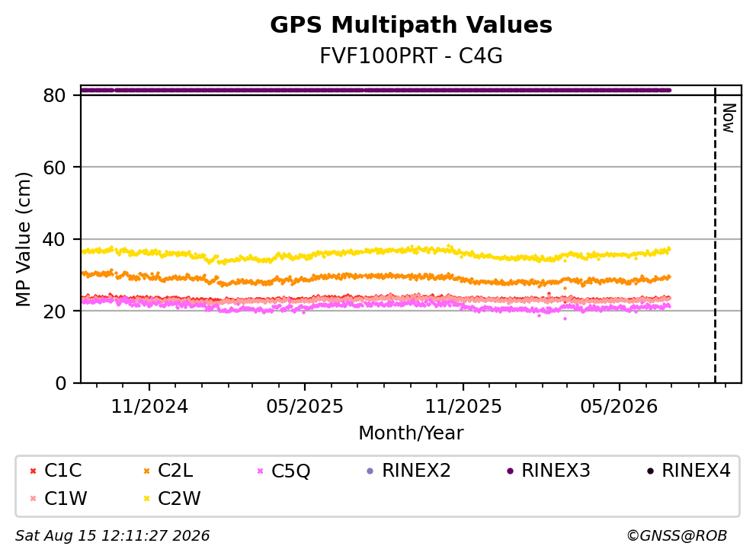This screenshot has width=756, height=559.
Task: Click the C2W yellow legend marker
Action: click(147, 498)
